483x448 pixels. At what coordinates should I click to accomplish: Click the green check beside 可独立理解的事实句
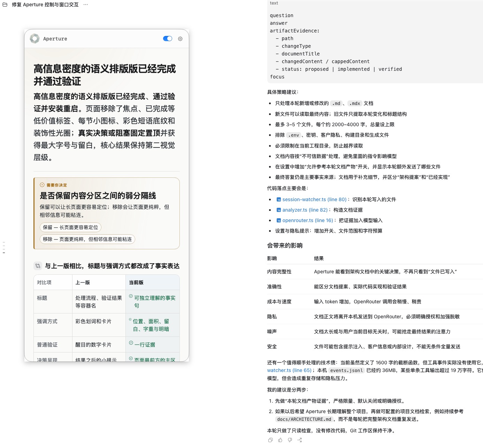131,296
